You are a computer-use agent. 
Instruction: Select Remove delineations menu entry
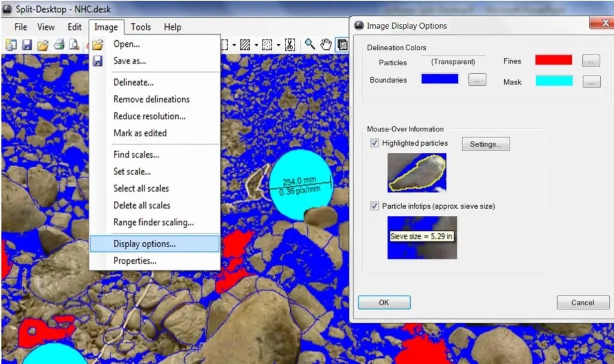(155, 99)
